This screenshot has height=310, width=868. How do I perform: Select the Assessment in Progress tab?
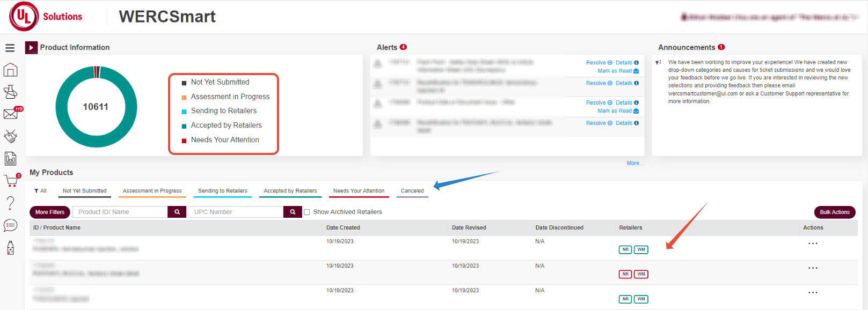(152, 191)
